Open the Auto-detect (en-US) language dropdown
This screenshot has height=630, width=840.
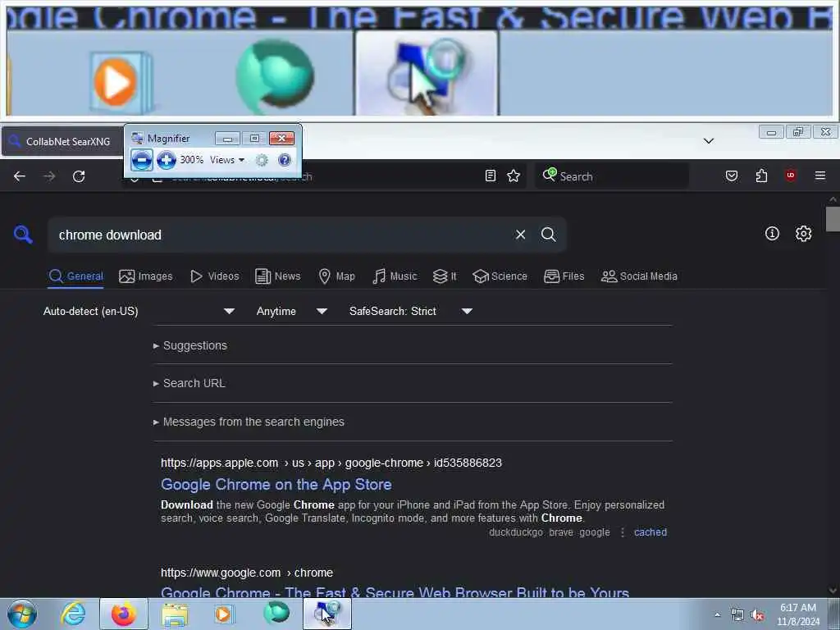coord(139,311)
